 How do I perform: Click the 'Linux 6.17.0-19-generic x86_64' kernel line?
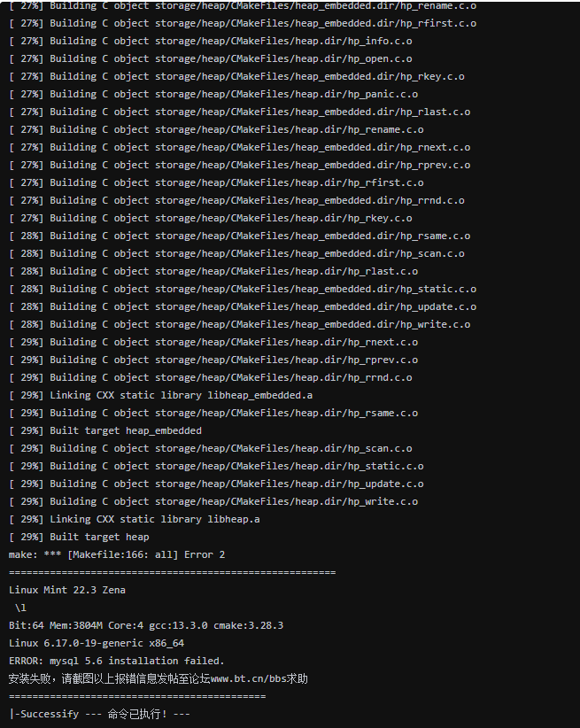point(97,643)
